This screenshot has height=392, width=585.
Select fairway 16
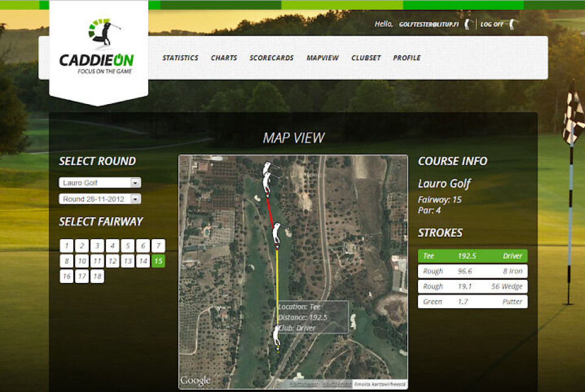click(x=67, y=276)
